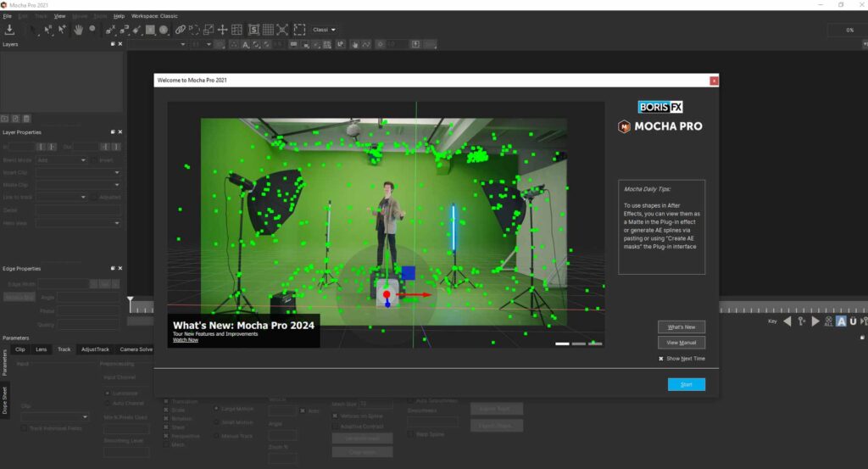This screenshot has height=469, width=868.
Task: Enable Track Individual Fields checkbox
Action: 24,428
